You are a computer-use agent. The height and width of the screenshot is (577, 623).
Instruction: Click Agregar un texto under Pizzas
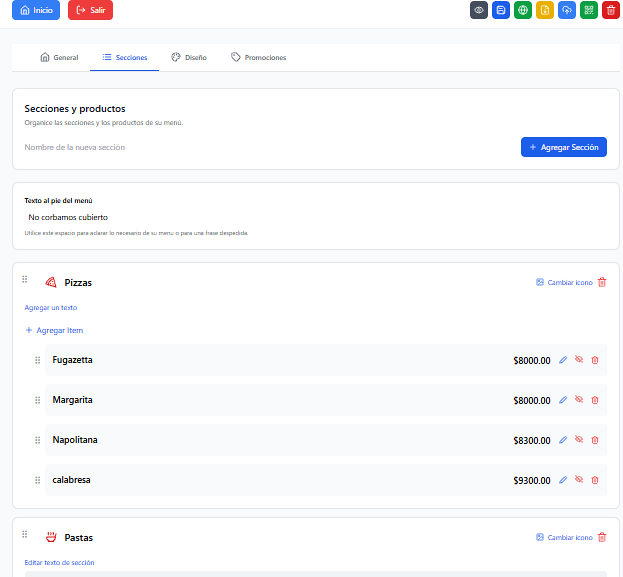point(51,308)
